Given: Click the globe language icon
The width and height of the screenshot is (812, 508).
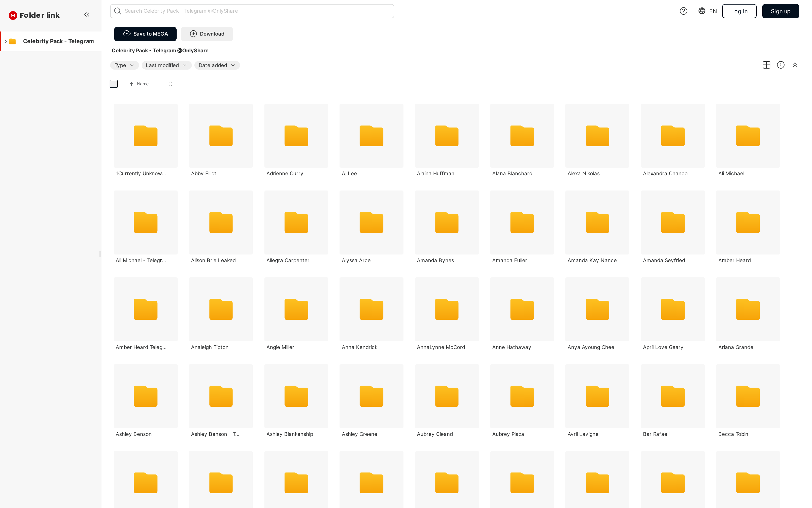Looking at the screenshot, I should (x=702, y=11).
